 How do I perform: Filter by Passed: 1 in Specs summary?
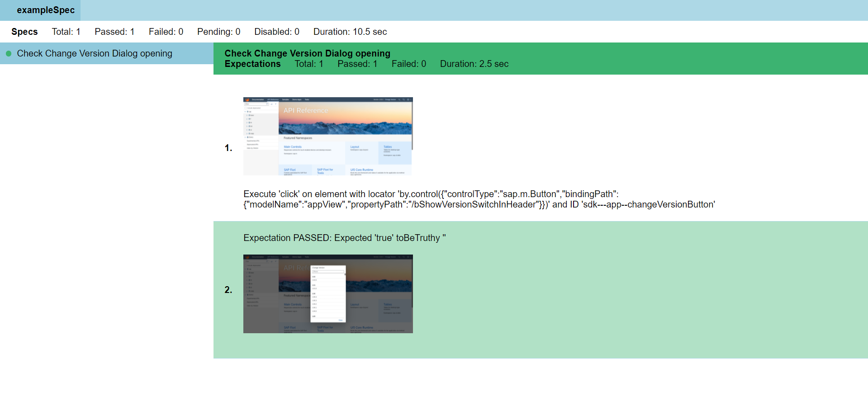(114, 32)
